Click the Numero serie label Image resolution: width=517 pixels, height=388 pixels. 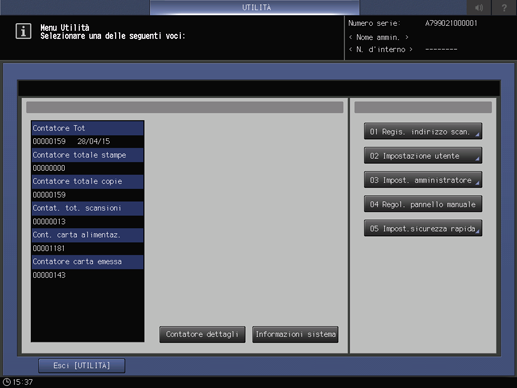pos(374,23)
